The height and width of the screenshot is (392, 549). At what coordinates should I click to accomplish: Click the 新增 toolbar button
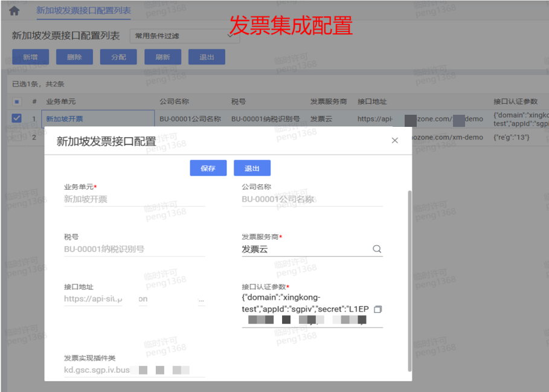[x=30, y=57]
